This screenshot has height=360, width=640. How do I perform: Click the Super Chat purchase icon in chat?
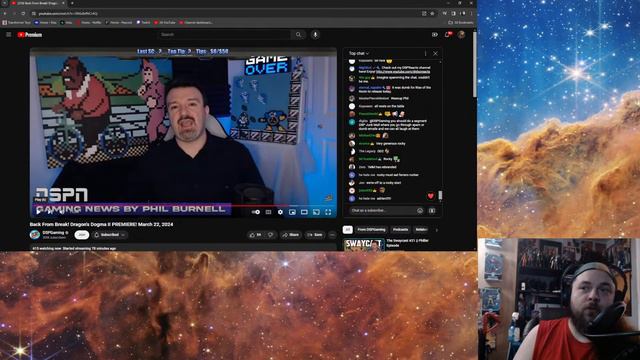point(432,211)
